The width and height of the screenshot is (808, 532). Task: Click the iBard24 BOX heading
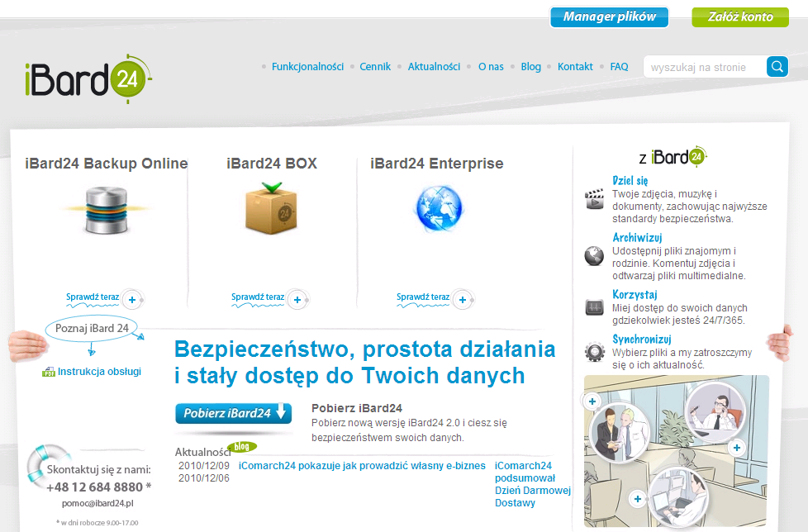(272, 164)
